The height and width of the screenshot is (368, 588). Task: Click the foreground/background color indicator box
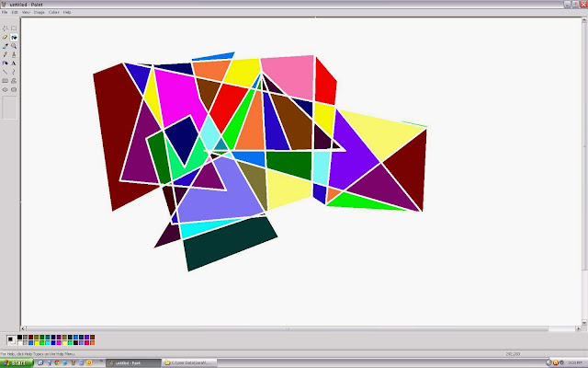[11, 340]
